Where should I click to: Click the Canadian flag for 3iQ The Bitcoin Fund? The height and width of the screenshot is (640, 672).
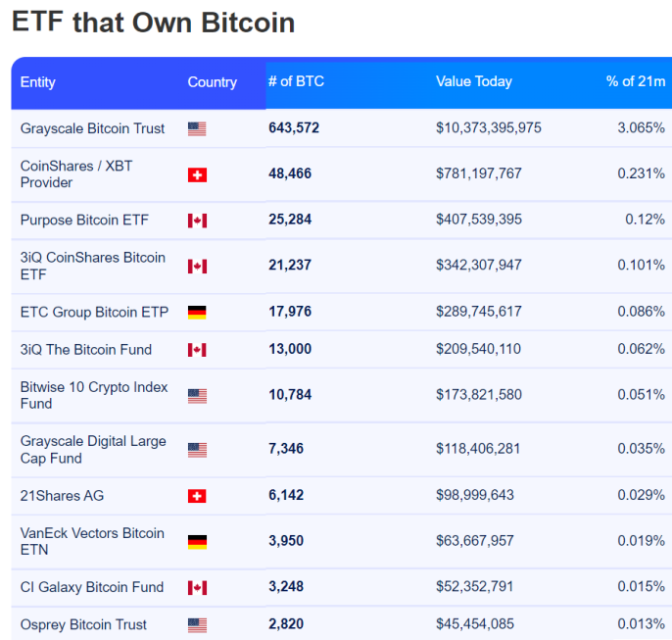[x=197, y=350]
